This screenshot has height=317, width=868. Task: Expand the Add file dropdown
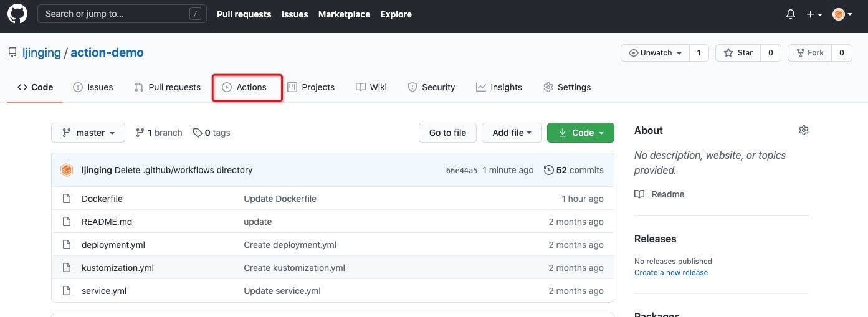[512, 133]
